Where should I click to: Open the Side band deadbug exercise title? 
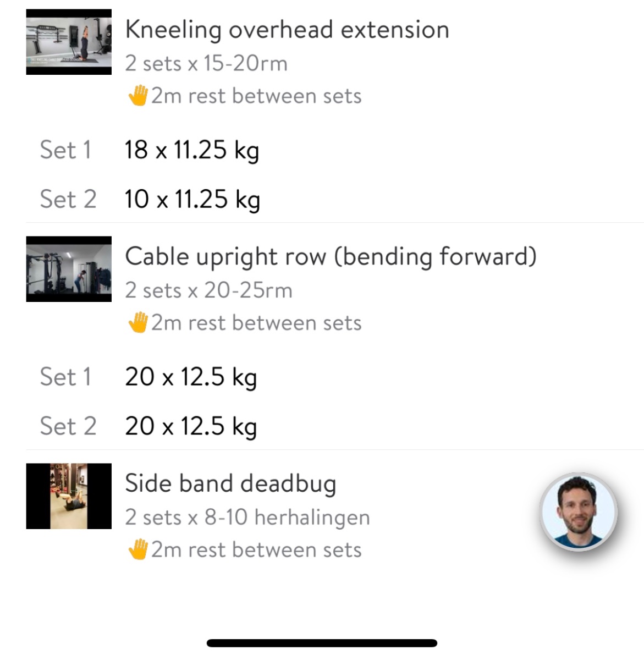pyautogui.click(x=230, y=484)
